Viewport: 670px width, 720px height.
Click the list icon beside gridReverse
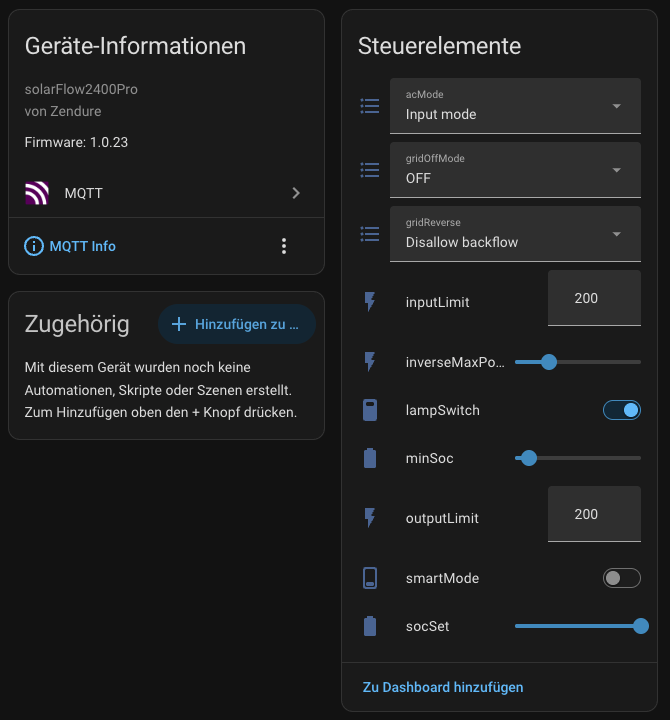click(370, 234)
